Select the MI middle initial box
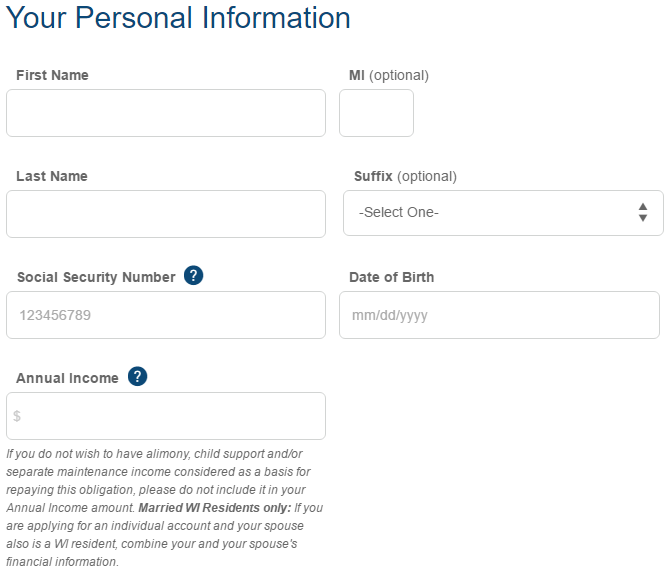667x573 pixels. click(x=376, y=113)
